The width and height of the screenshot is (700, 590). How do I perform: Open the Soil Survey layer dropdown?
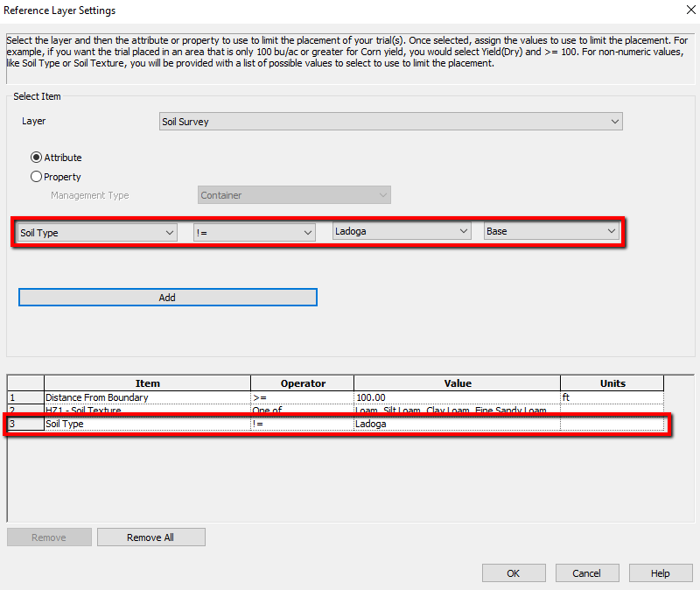(x=390, y=122)
